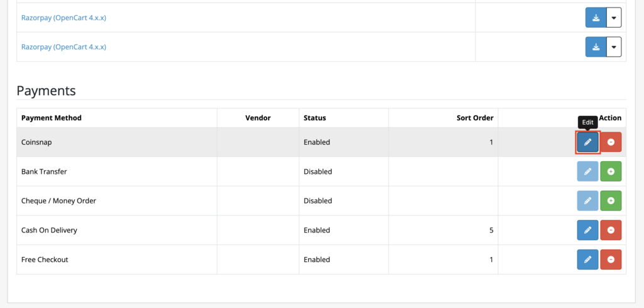Edit the Cash On Delivery settings
Viewport: 644px width, 308px height.
pyautogui.click(x=587, y=230)
